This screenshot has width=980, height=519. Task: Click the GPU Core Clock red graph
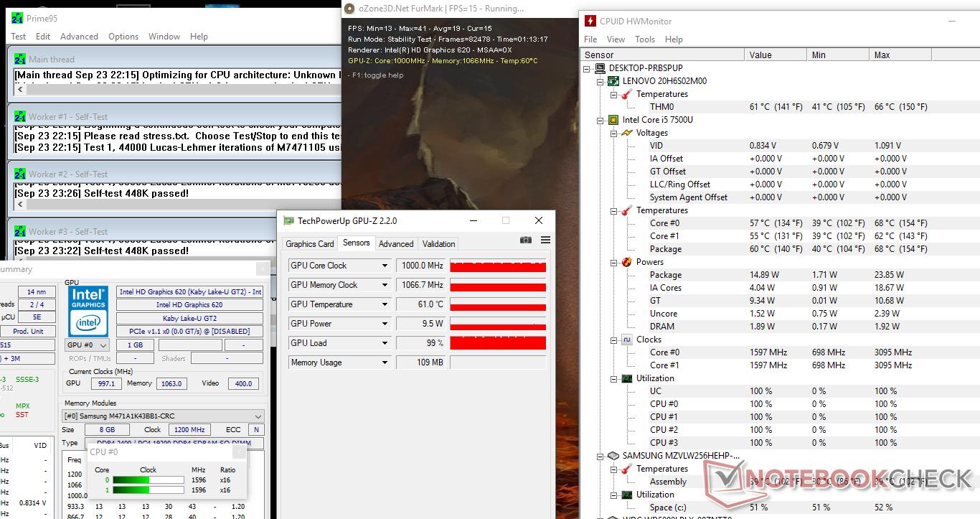click(x=498, y=266)
